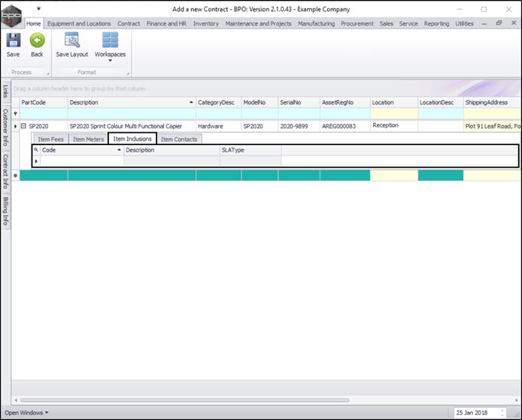Viewport: 522px width, 420px height.
Task: Click the LocationDesc column header
Action: point(441,102)
